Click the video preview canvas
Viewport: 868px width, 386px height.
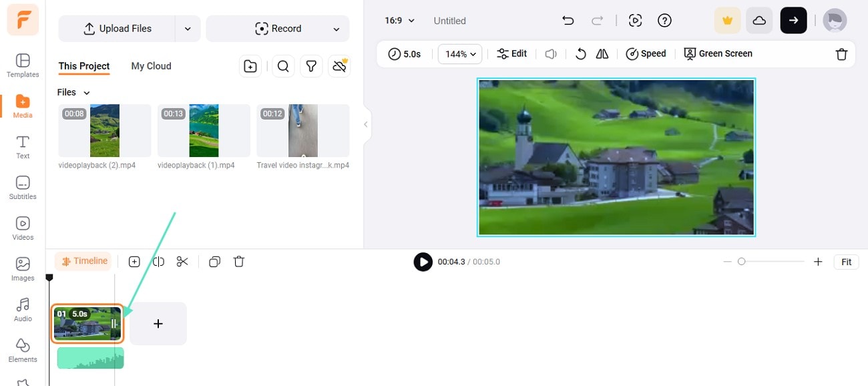(x=616, y=158)
